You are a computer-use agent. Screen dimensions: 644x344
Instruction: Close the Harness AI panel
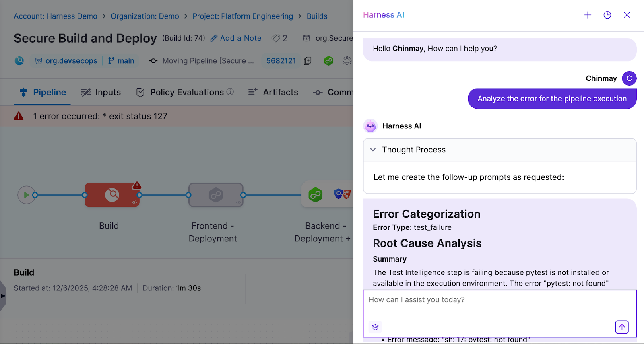(x=627, y=15)
